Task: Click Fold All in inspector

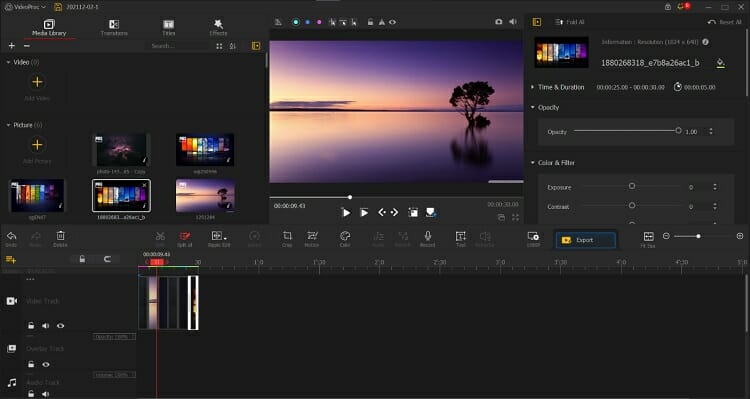Action: click(569, 22)
